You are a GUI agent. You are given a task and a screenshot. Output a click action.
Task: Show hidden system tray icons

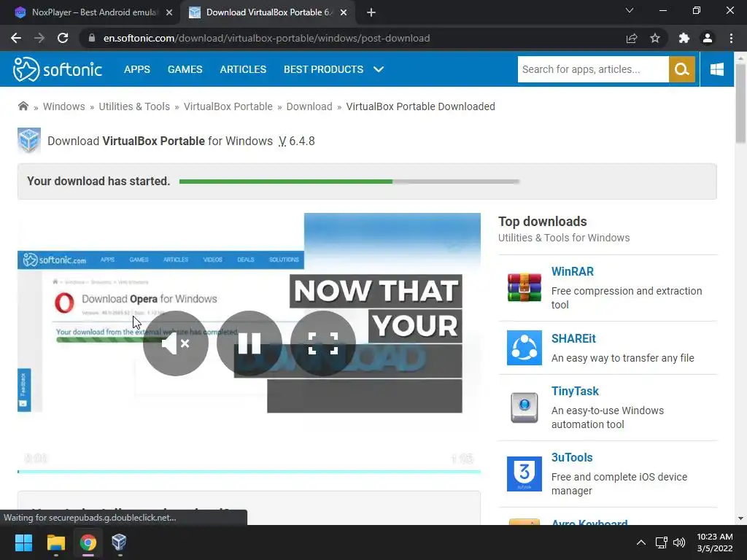pyautogui.click(x=641, y=542)
